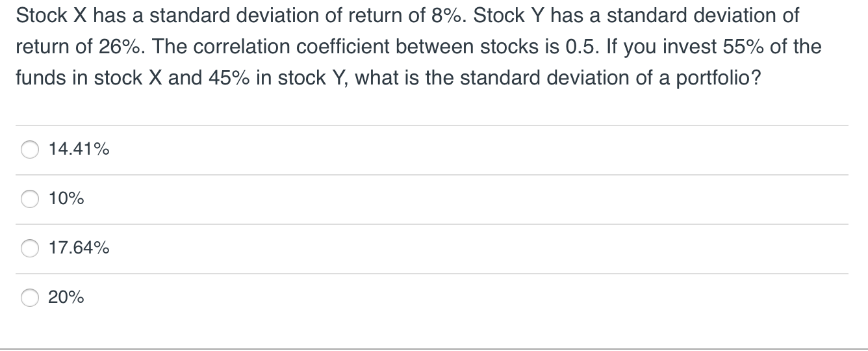Image resolution: width=868 pixels, height=351 pixels.
Task: Click the 10% answer label text
Action: (x=66, y=200)
